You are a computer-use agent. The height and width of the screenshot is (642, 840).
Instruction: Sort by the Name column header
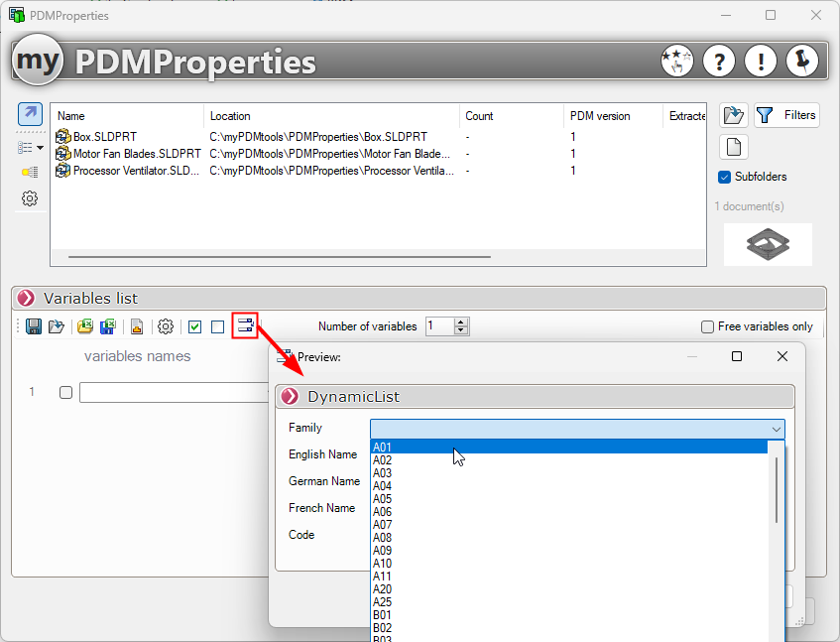(x=127, y=116)
